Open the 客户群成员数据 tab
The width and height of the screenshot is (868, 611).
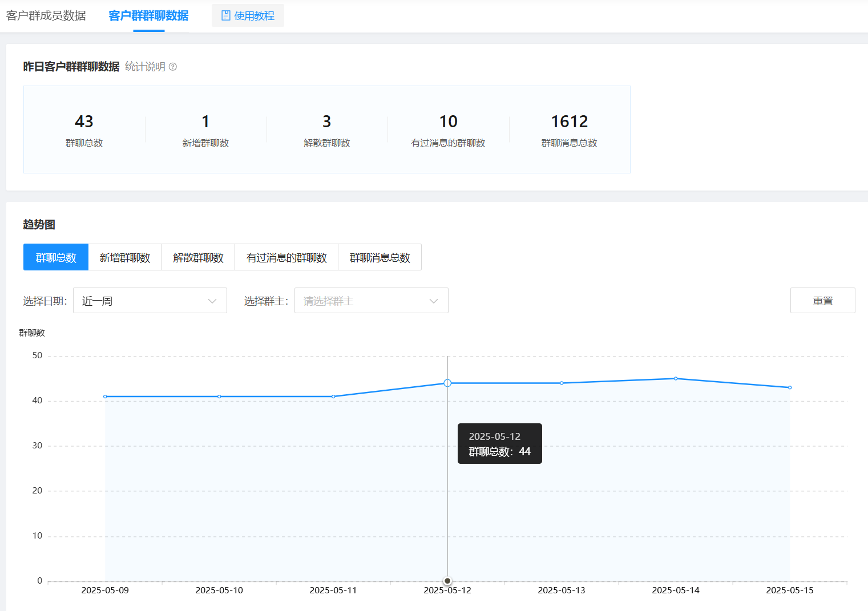click(x=46, y=15)
